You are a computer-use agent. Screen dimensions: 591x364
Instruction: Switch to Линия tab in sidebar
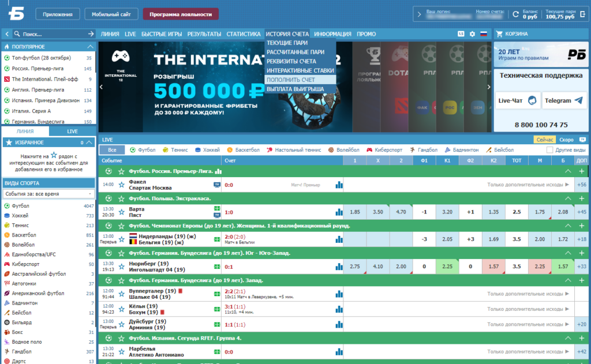[25, 131]
